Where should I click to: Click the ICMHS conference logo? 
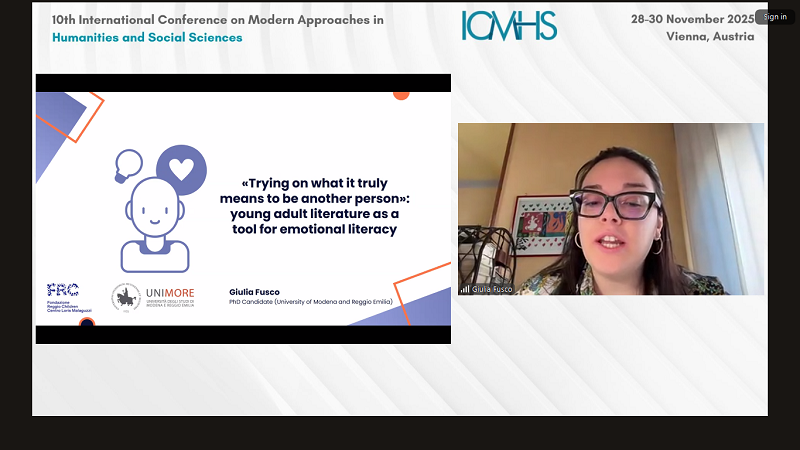click(509, 26)
